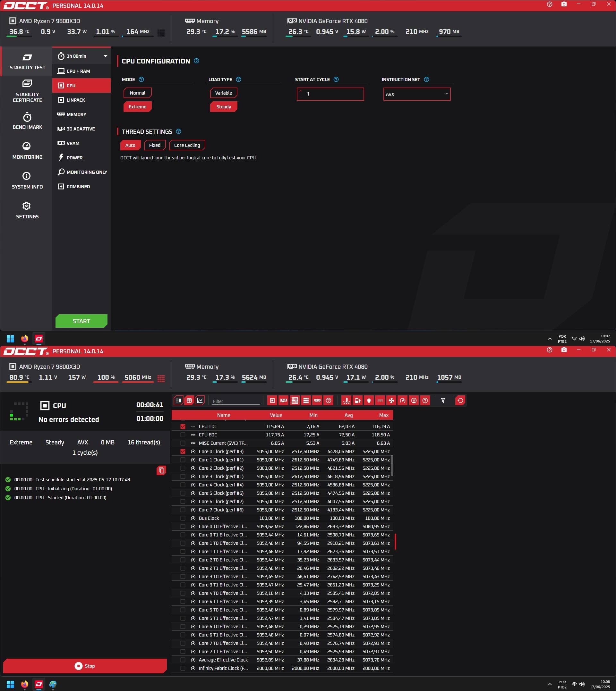
Task: Check MISC Current (SVI3 TFN) checkbox
Action: click(x=183, y=443)
